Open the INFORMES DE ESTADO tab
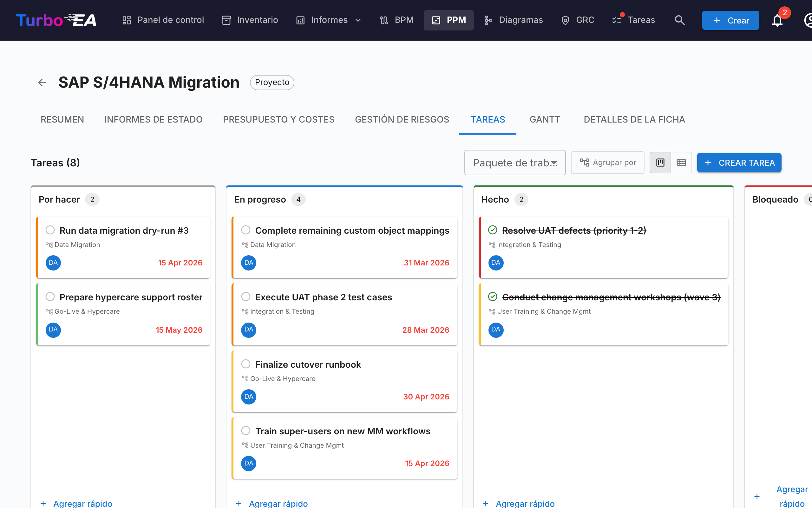 coord(153,120)
